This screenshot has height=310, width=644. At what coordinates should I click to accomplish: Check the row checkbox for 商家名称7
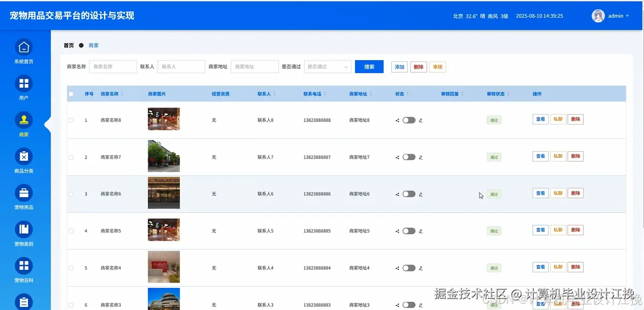pos(70,157)
